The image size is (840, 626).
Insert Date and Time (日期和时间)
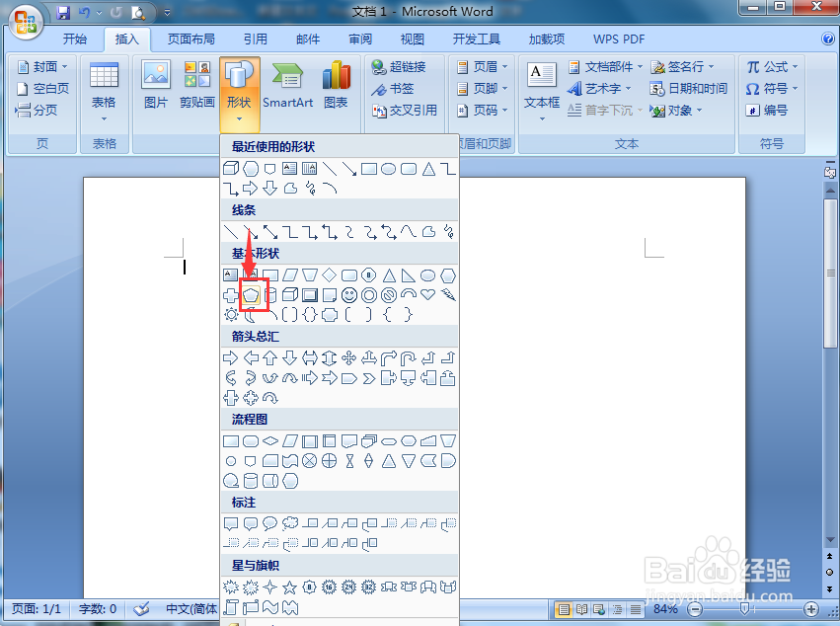click(x=688, y=88)
